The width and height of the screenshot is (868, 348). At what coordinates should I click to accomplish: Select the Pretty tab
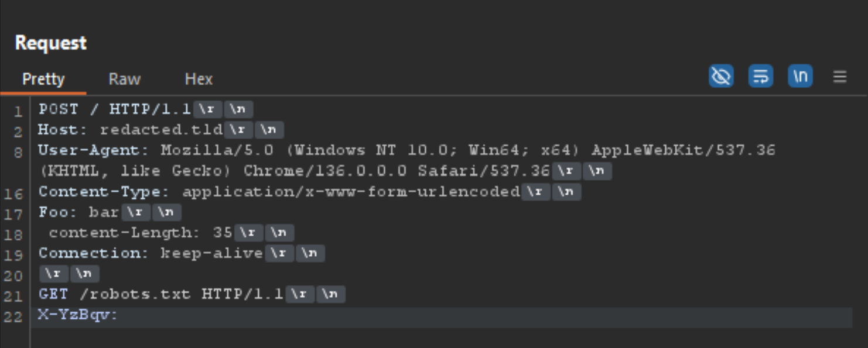[43, 79]
